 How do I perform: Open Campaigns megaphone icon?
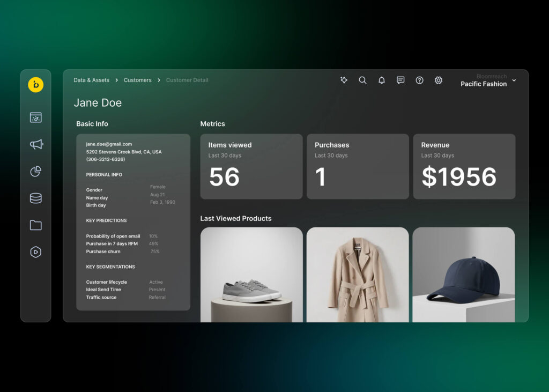(36, 144)
